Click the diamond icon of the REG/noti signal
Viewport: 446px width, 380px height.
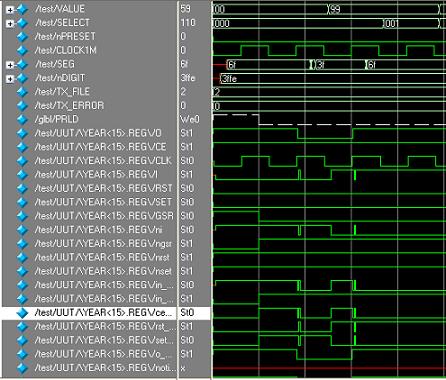pyautogui.click(x=22, y=368)
